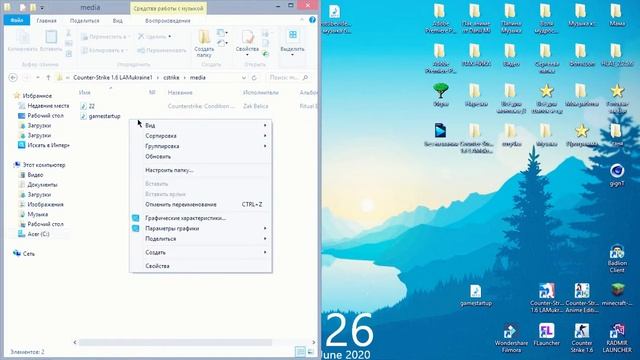This screenshot has height=360, width=640.
Task: Select the gamestartup file in Explorer
Action: (101, 116)
